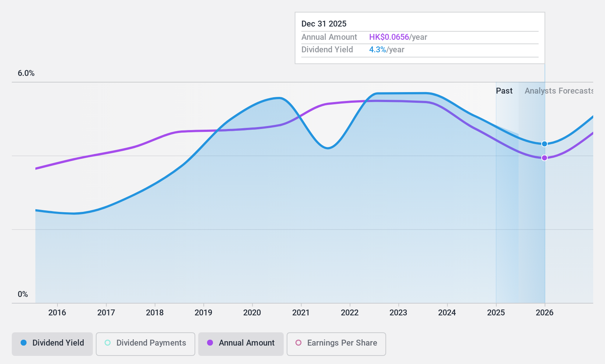
Task: Click the 2018 axis label
Action: (x=155, y=312)
